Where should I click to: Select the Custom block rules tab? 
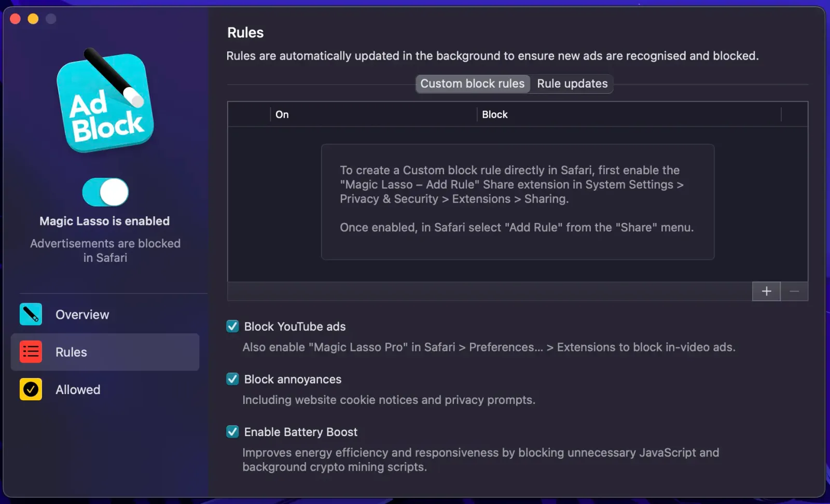tap(472, 83)
